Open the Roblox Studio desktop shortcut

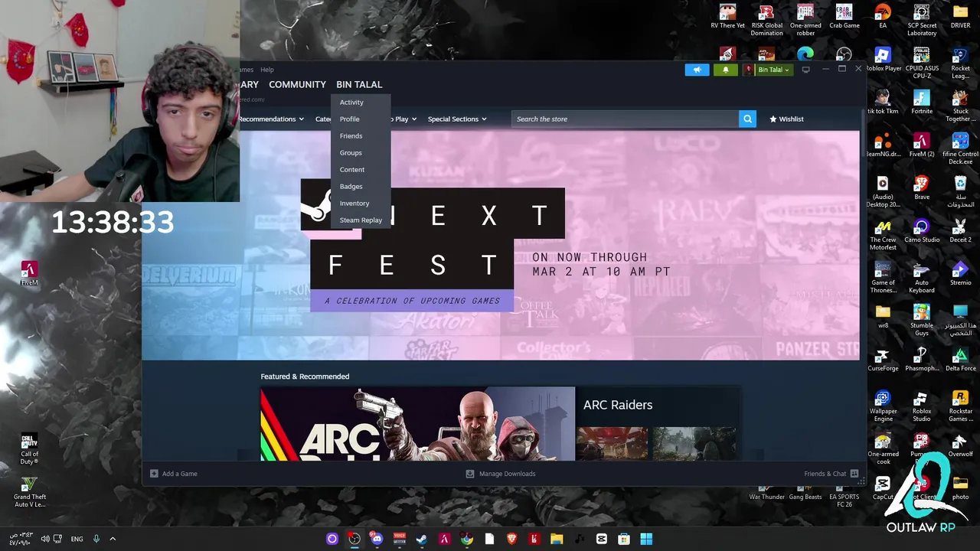click(x=922, y=406)
